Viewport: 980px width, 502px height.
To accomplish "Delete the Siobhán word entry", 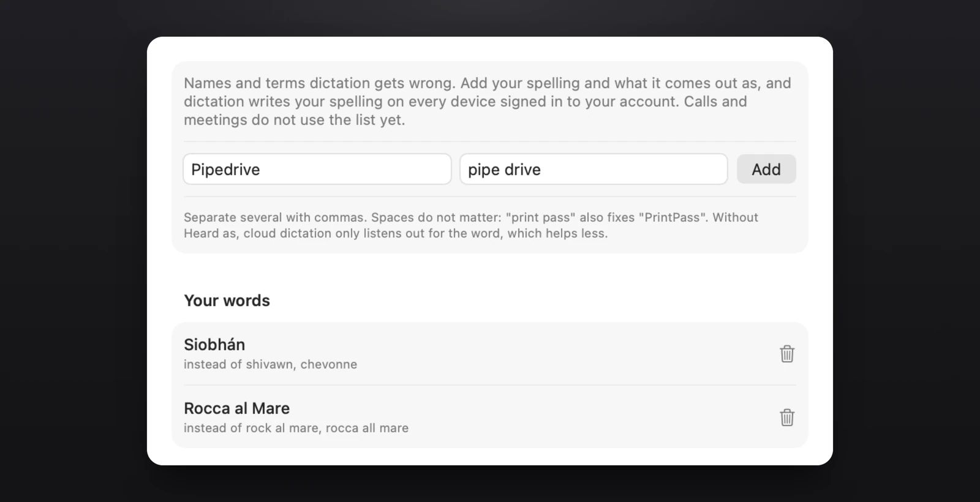I will tap(787, 354).
